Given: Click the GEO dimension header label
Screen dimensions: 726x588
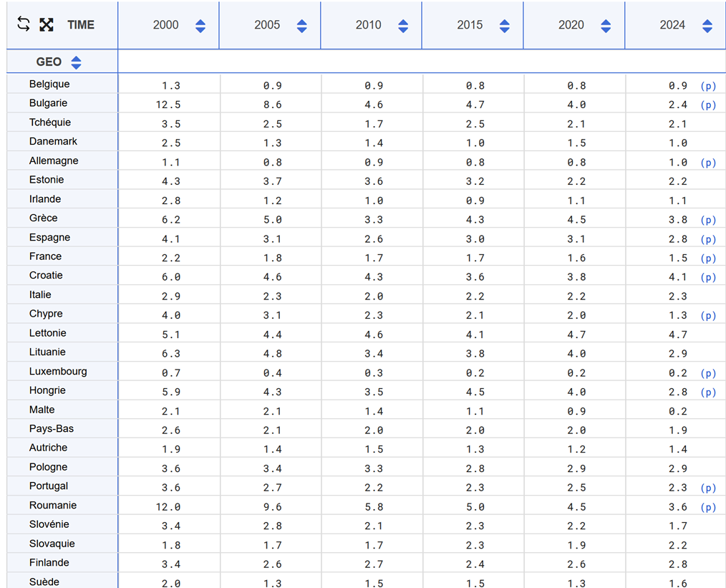Looking at the screenshot, I should click(x=49, y=62).
